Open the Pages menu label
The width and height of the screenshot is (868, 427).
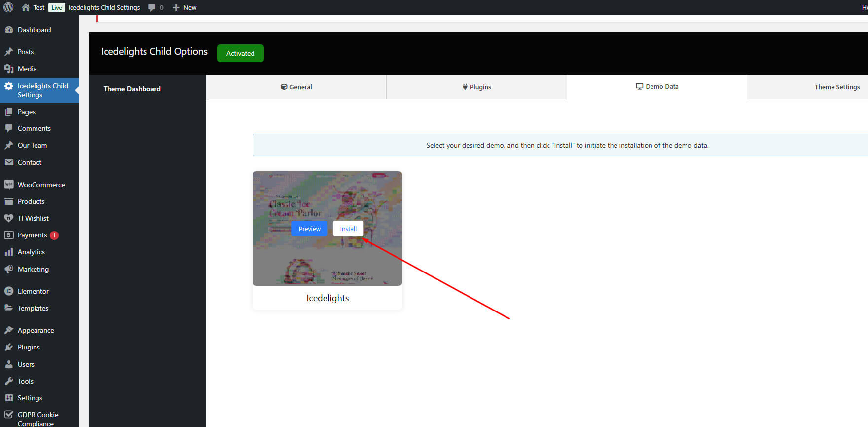27,112
